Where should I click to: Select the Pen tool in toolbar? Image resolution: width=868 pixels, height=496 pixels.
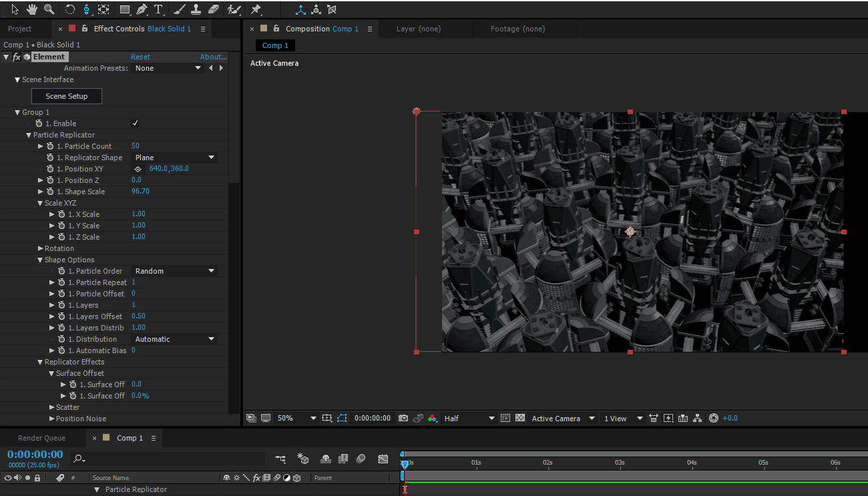pos(142,9)
